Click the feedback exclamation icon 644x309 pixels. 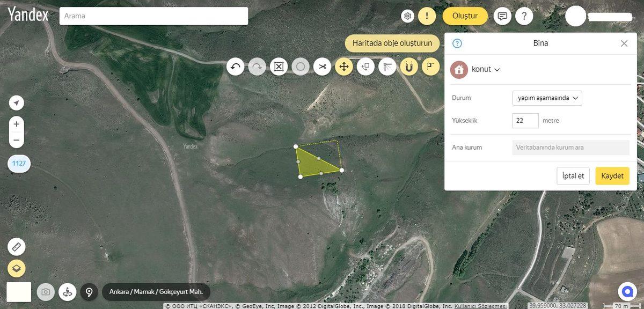pyautogui.click(x=427, y=16)
